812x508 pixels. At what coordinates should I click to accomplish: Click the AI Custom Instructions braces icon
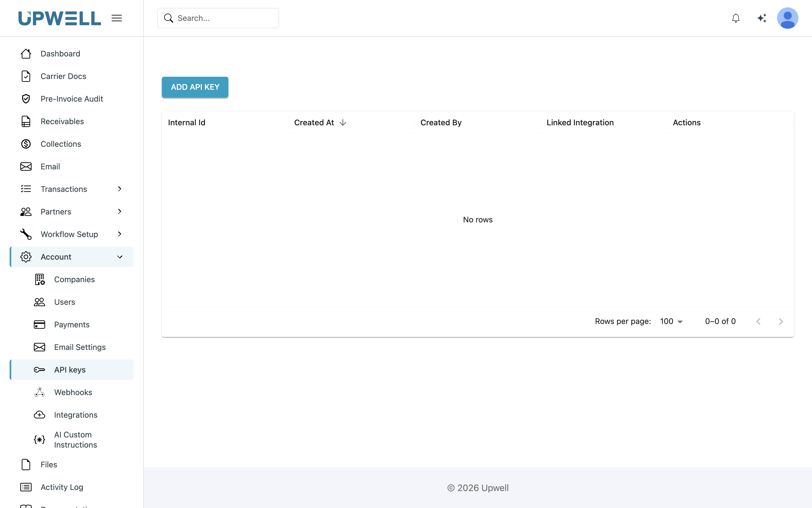point(39,440)
